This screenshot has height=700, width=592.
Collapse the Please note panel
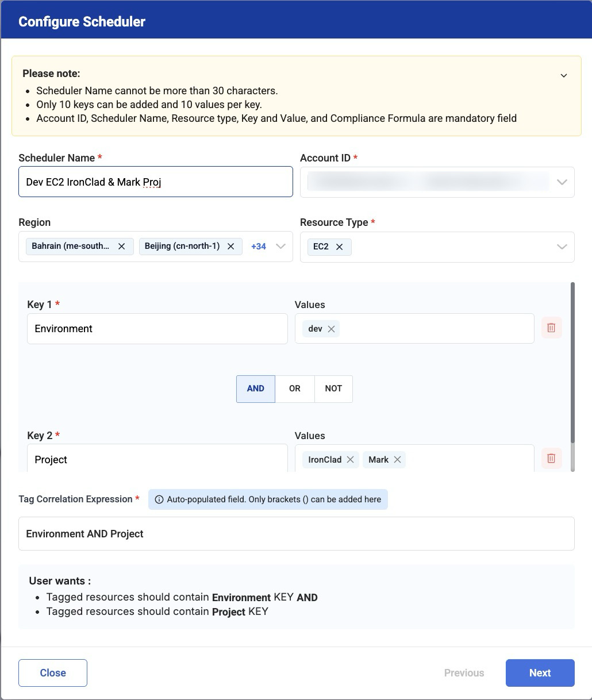[564, 75]
